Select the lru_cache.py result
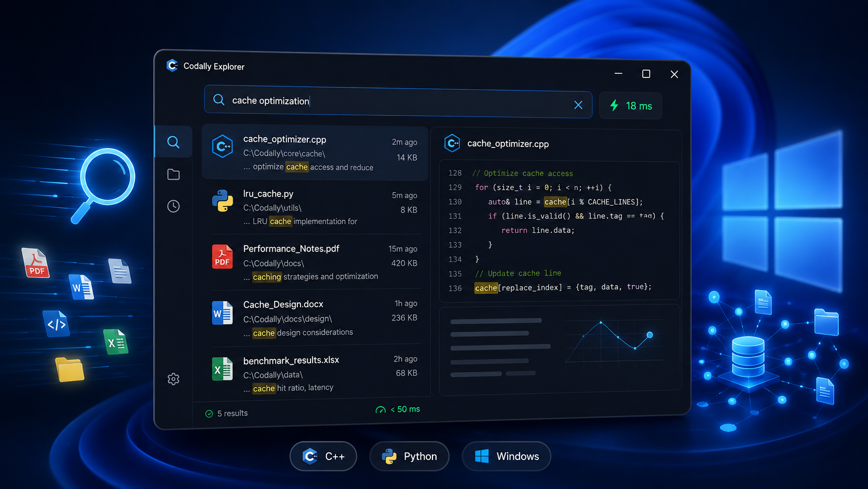Image resolution: width=868 pixels, height=489 pixels. (315, 207)
